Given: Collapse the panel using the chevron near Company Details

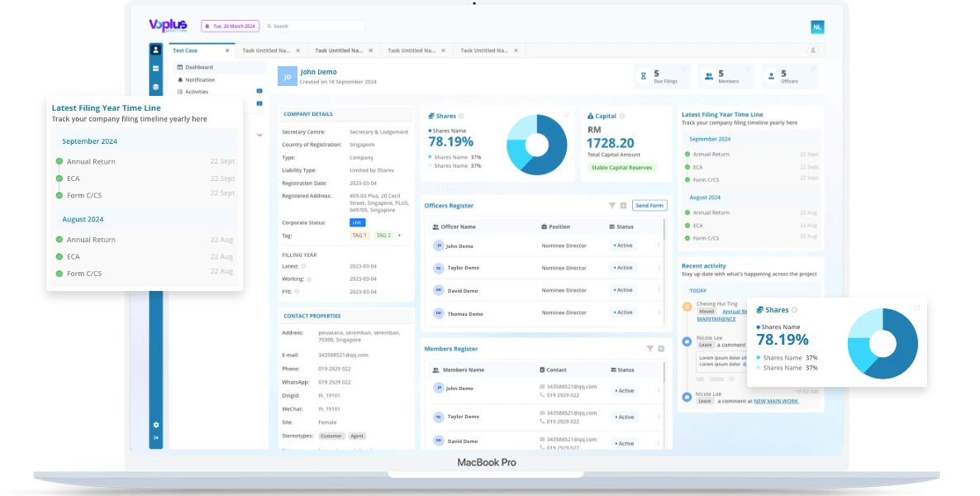Looking at the screenshot, I should point(259,134).
